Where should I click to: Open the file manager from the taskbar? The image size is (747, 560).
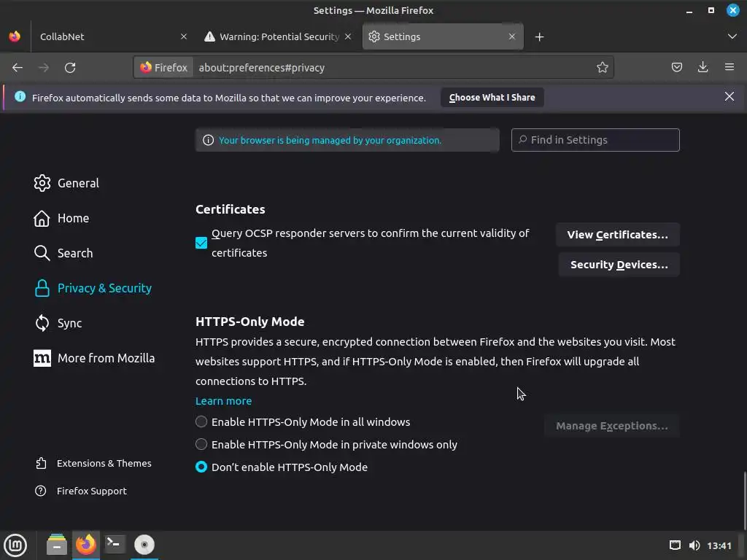tap(57, 545)
